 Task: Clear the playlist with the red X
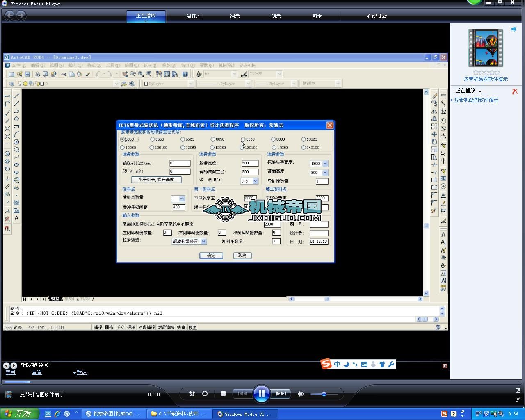point(515,91)
